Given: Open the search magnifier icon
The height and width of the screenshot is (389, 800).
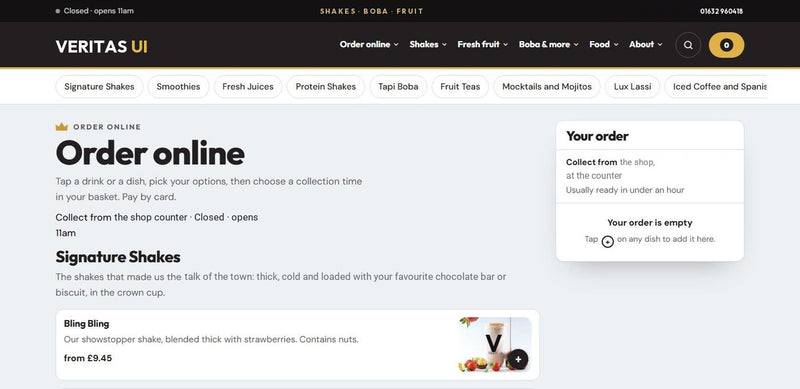Looking at the screenshot, I should 688,45.
